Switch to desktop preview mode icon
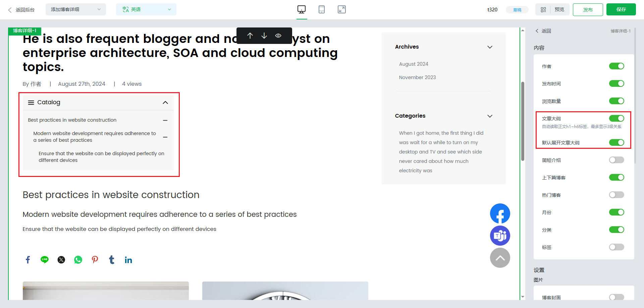The width and height of the screenshot is (644, 308). click(x=301, y=9)
